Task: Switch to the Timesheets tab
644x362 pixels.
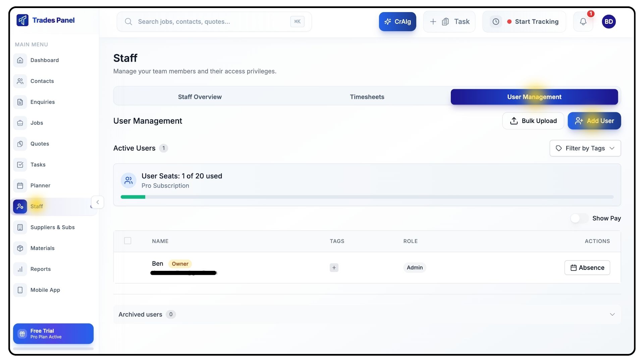Action: pos(367,97)
